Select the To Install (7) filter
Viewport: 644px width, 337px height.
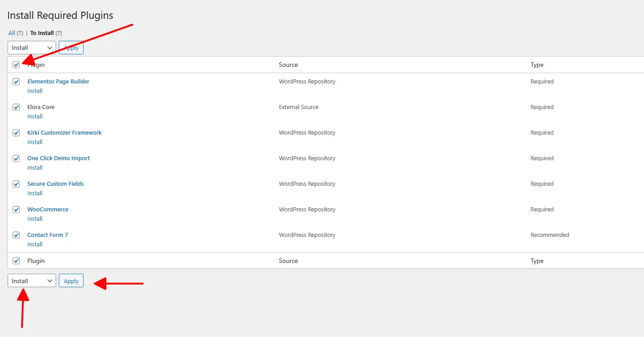pyautogui.click(x=42, y=33)
